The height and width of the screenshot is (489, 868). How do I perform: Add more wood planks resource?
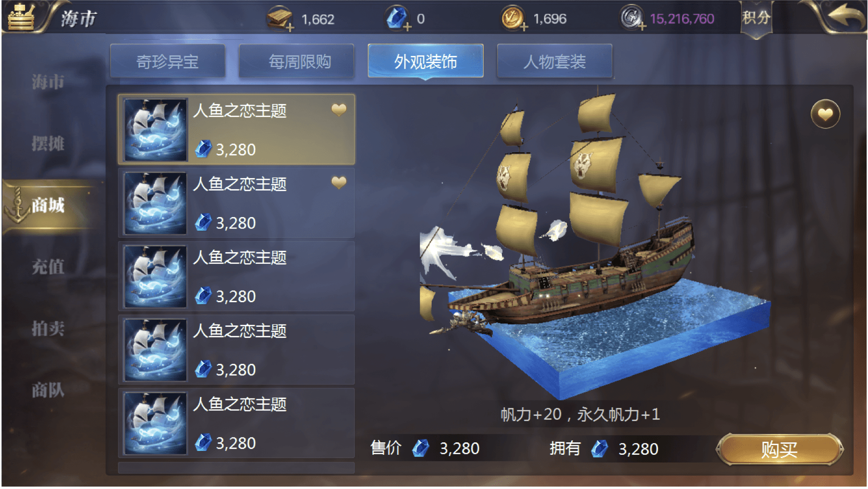(290, 28)
